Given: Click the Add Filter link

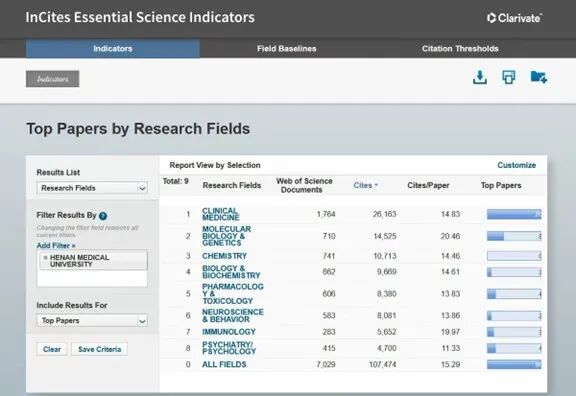Looking at the screenshot, I should [56, 245].
